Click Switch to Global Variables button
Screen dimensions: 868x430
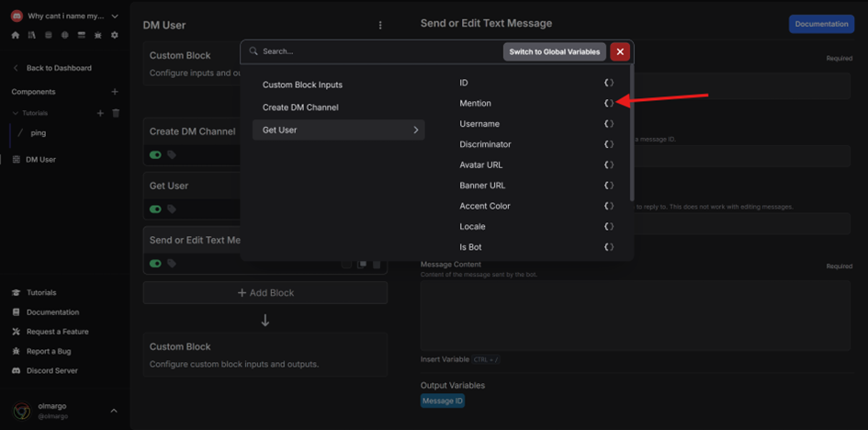click(555, 51)
